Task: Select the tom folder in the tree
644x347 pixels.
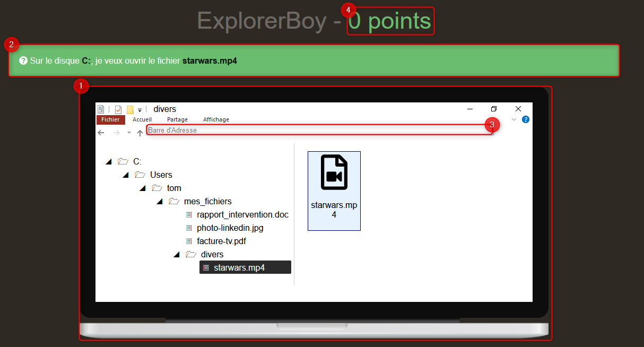Action: pyautogui.click(x=174, y=188)
